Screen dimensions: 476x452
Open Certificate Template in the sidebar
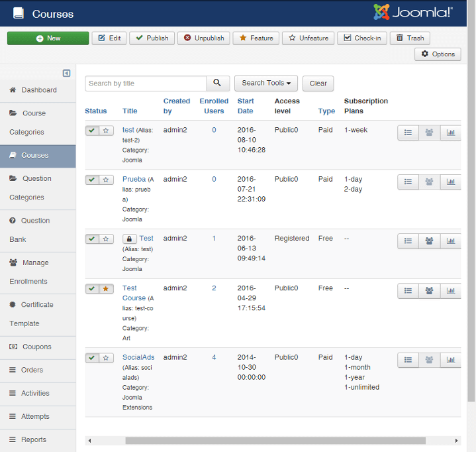pos(38,314)
